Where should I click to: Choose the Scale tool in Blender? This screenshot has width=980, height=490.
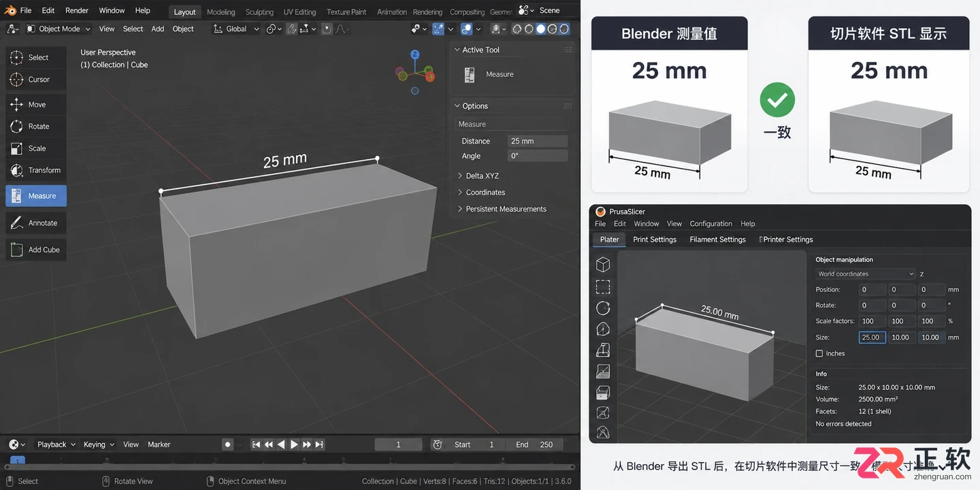[x=36, y=148]
